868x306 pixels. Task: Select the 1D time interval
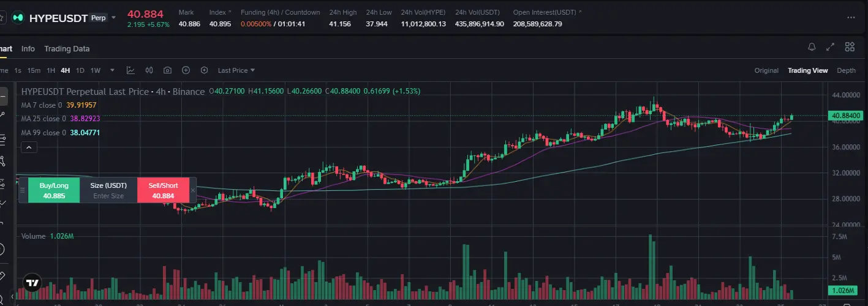click(x=80, y=70)
